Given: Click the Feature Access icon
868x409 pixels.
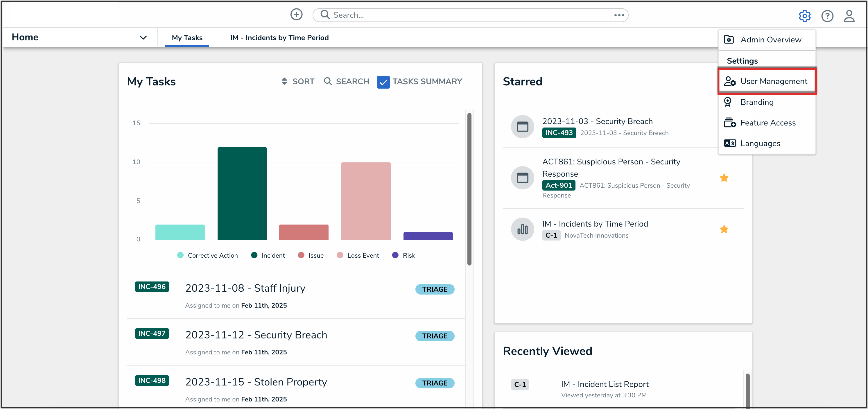Looking at the screenshot, I should [729, 123].
